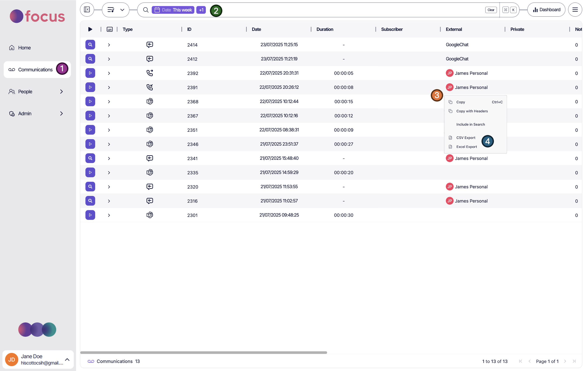Viewport: 588px width, 371px height.
Task: Toggle Include in Search in the context menu
Action: [x=471, y=124]
